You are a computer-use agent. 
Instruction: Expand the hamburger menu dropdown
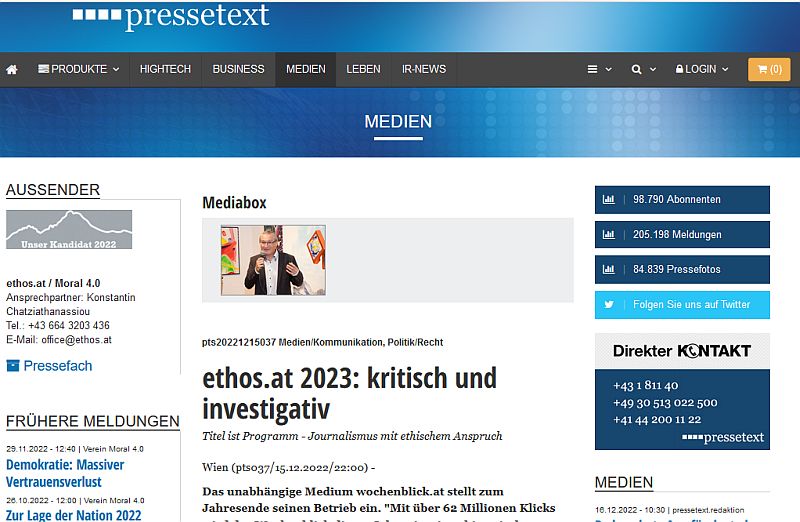click(x=599, y=69)
